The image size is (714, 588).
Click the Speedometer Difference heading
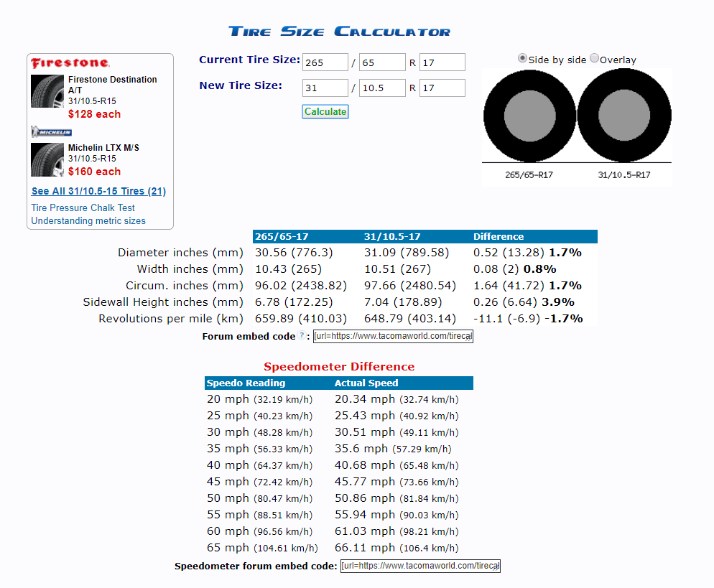[x=339, y=367]
